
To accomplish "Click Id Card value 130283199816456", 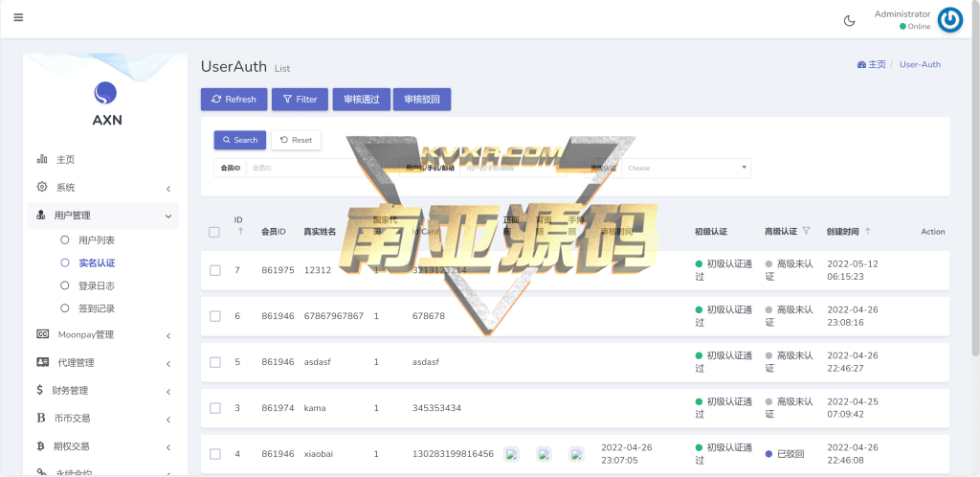I will 453,454.
